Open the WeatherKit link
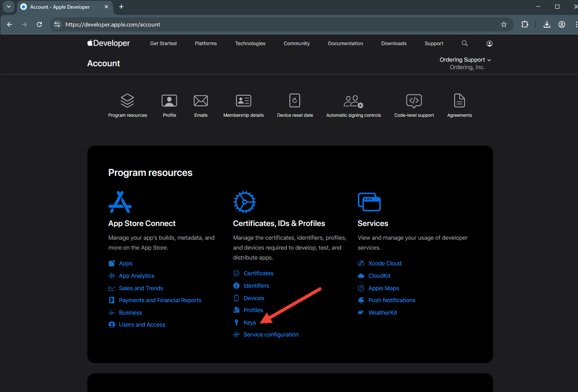The height and width of the screenshot is (392, 578). 383,313
